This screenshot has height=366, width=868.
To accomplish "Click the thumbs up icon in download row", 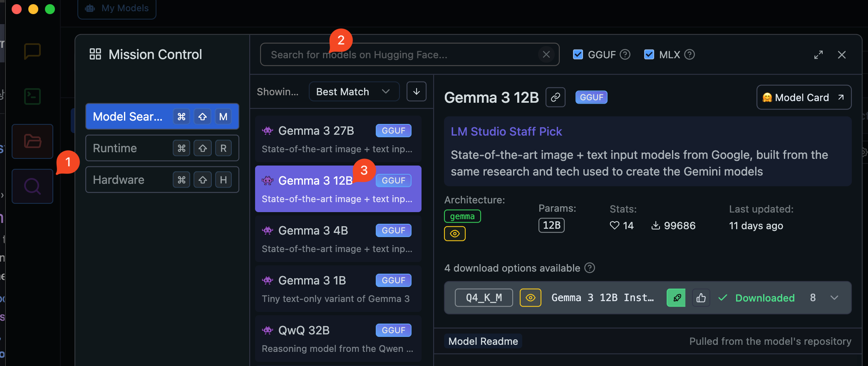I will click(x=701, y=298).
